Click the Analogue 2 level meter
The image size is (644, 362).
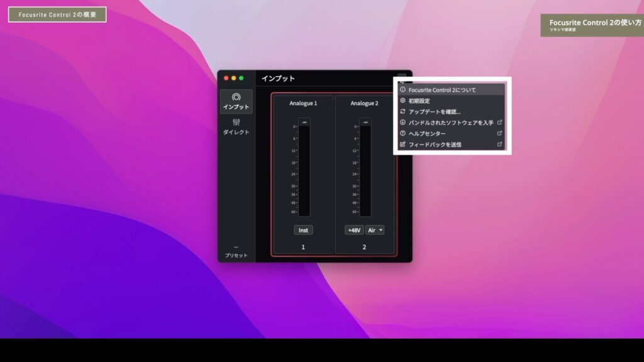365,171
